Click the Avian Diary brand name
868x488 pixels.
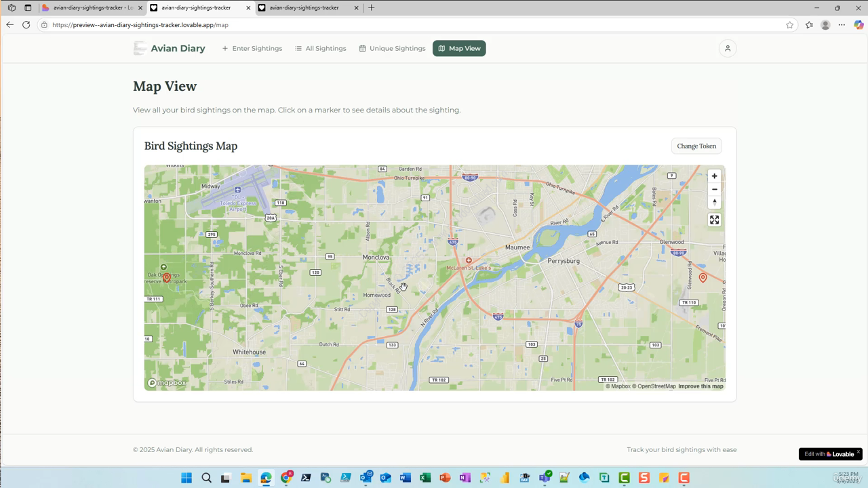[178, 48]
